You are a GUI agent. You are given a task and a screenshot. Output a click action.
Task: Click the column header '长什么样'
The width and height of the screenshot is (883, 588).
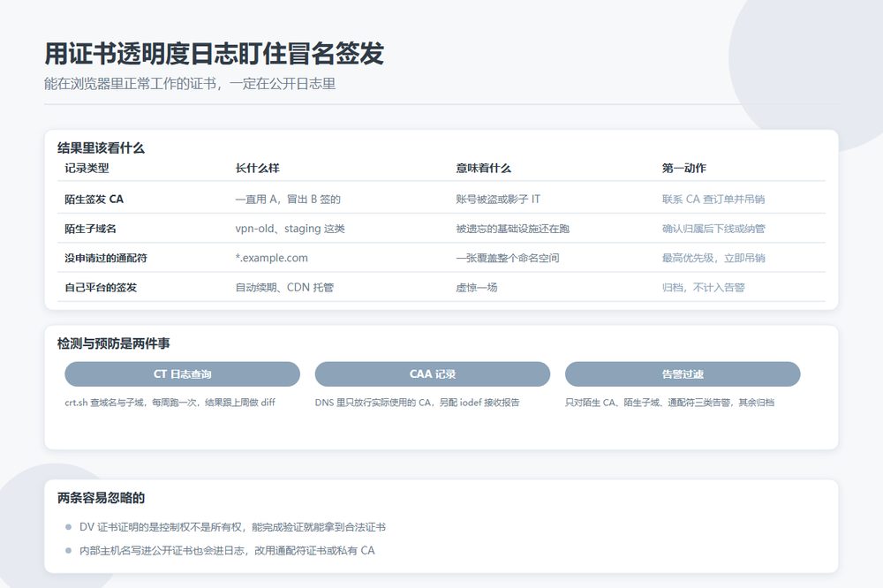(257, 168)
